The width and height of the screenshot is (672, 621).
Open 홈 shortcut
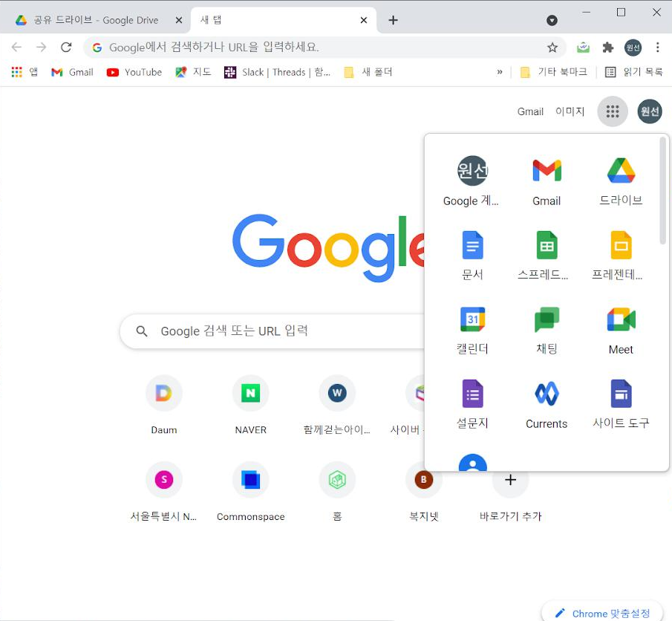337,492
